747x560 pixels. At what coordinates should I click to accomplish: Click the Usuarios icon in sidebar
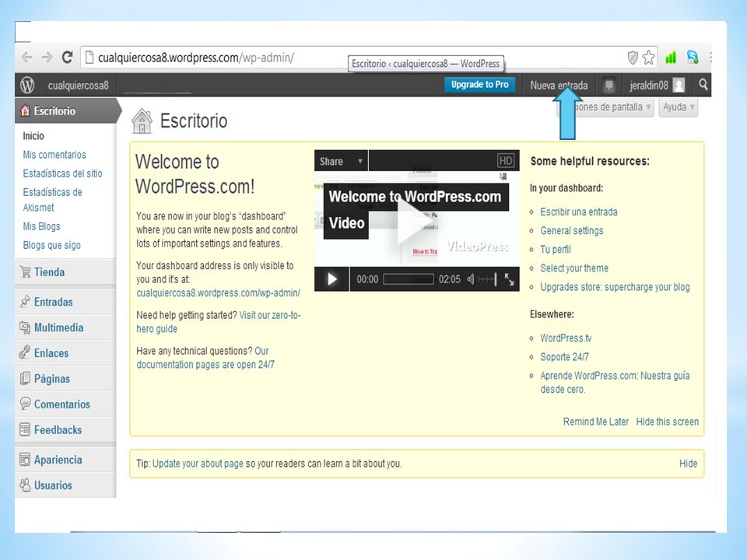25,485
